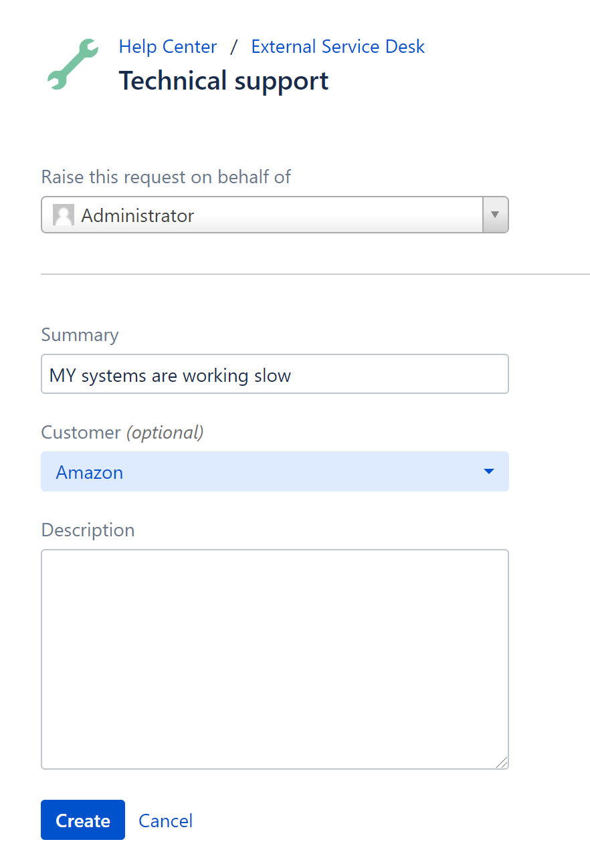Click the gray dropdown arrow next to Administrator
This screenshot has height=868, width=590.
494,215
